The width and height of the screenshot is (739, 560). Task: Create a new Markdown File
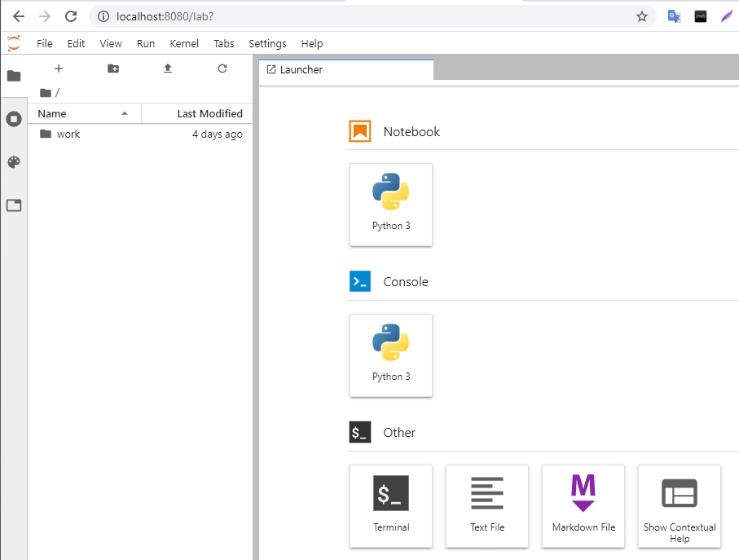583,506
